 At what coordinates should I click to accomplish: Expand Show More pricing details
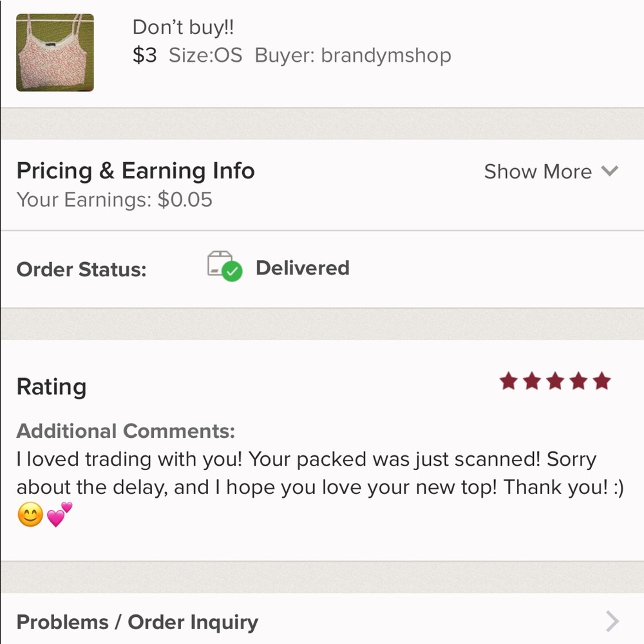point(538,171)
